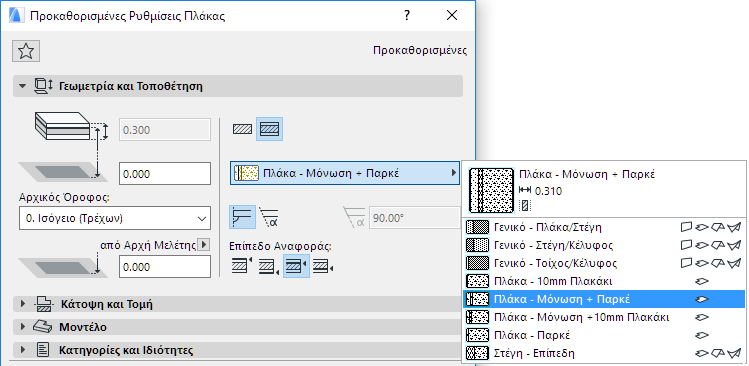Click ArchiCAD icon in title bar
Image resolution: width=749 pixels, height=366 pixels.
click(16, 16)
